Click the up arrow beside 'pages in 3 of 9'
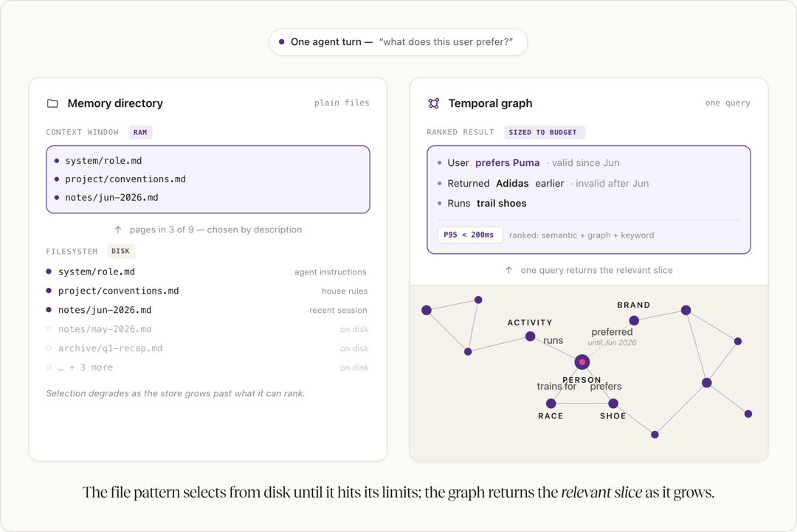797x532 pixels. [118, 229]
